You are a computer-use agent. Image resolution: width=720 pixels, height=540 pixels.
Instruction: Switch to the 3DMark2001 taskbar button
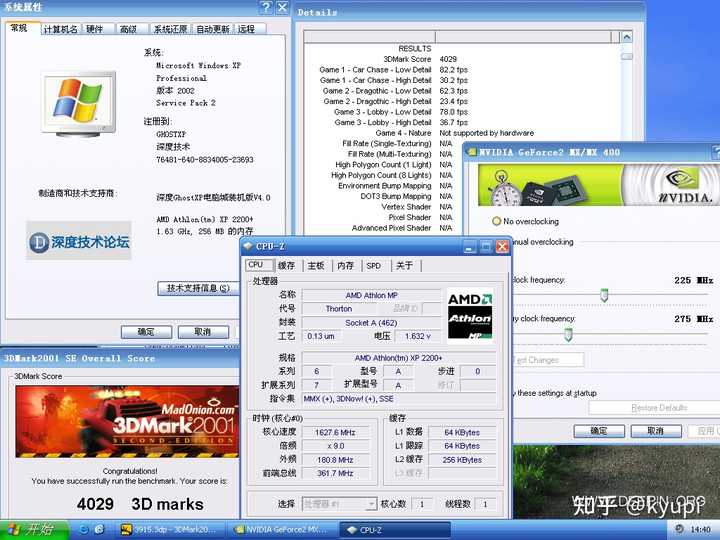coord(170,530)
